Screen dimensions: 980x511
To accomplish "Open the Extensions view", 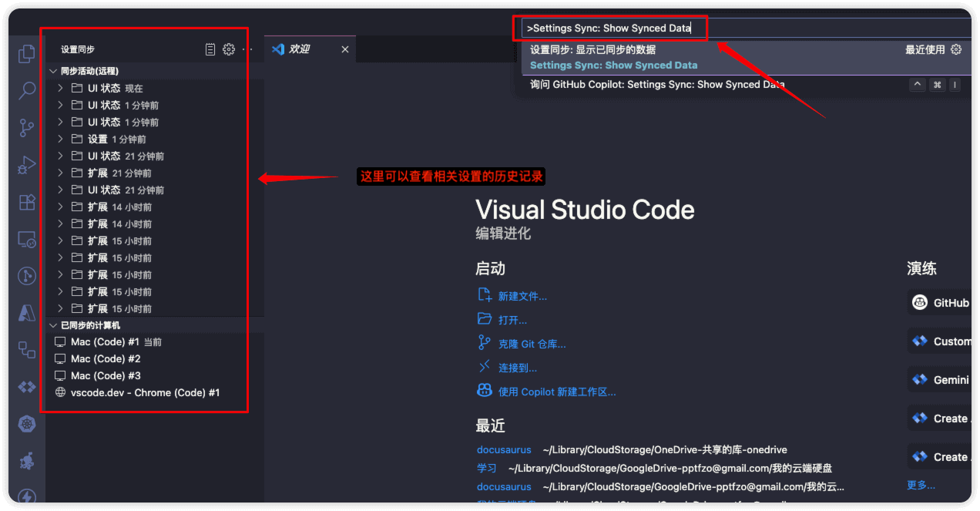I will click(x=27, y=202).
